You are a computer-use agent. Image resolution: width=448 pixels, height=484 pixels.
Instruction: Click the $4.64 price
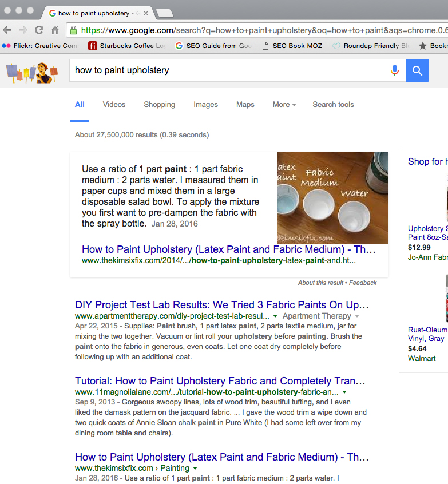tap(417, 349)
